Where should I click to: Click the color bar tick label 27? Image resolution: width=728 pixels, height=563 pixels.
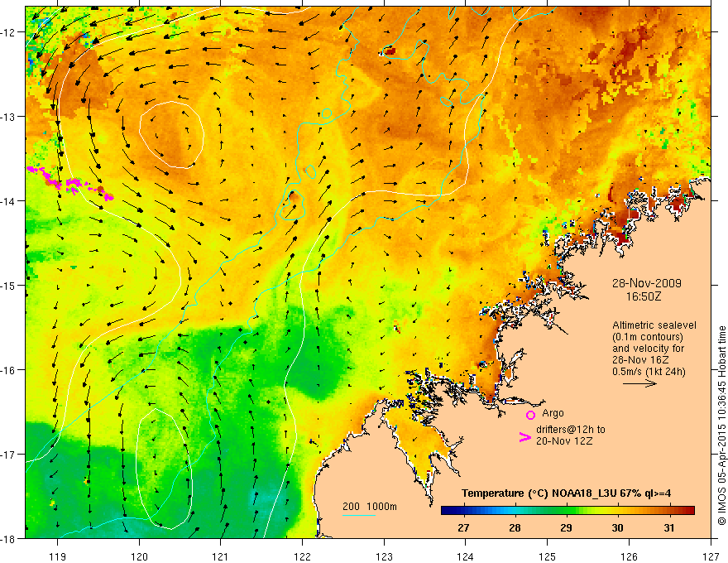(463, 527)
